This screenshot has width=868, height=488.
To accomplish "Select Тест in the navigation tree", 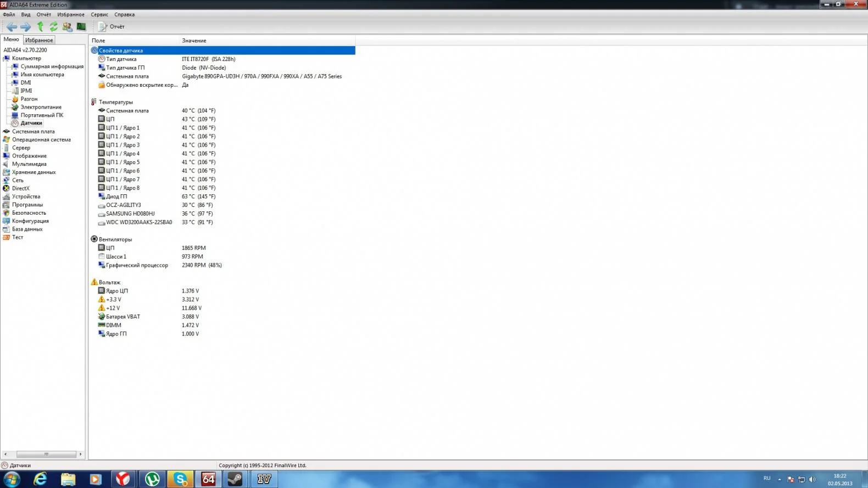I will (18, 237).
